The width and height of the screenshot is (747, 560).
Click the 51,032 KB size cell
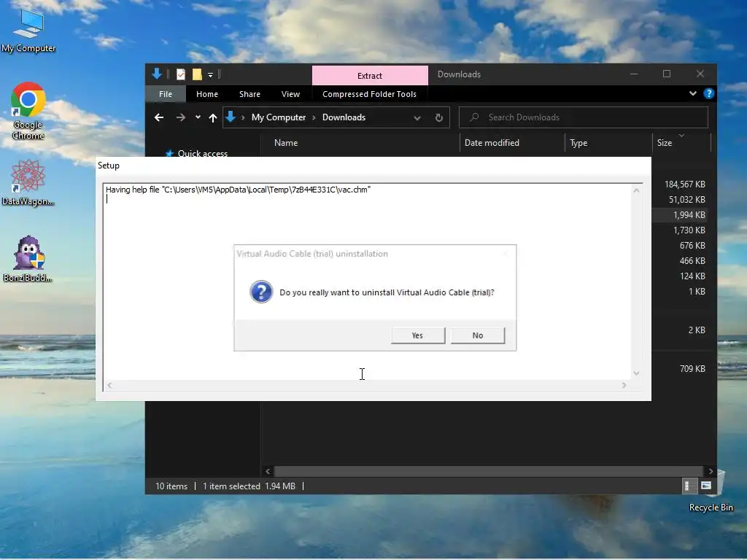click(686, 200)
